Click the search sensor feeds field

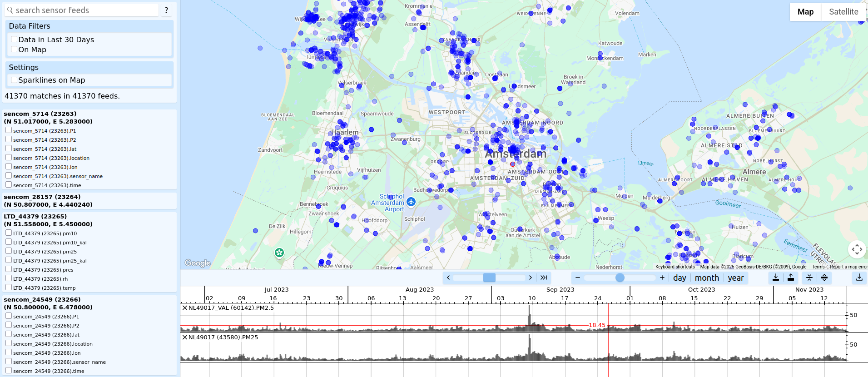tap(84, 10)
